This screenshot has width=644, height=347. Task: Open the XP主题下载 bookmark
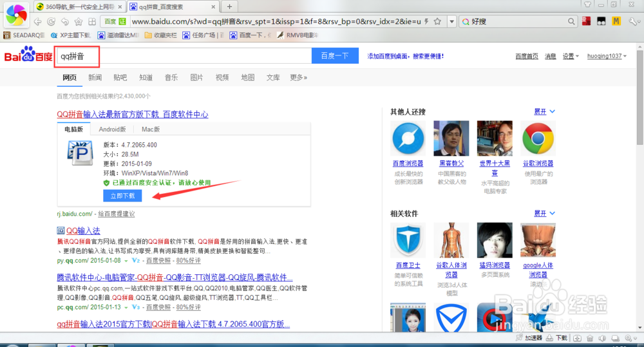click(71, 35)
